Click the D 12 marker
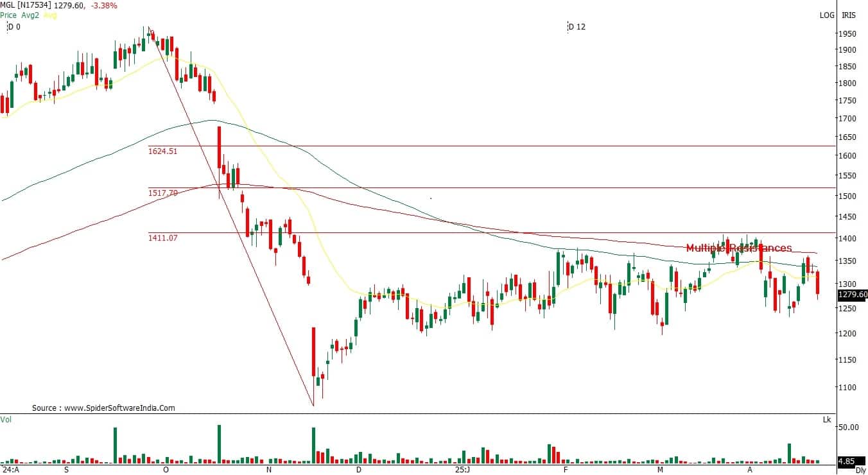868x475 pixels. [x=577, y=27]
